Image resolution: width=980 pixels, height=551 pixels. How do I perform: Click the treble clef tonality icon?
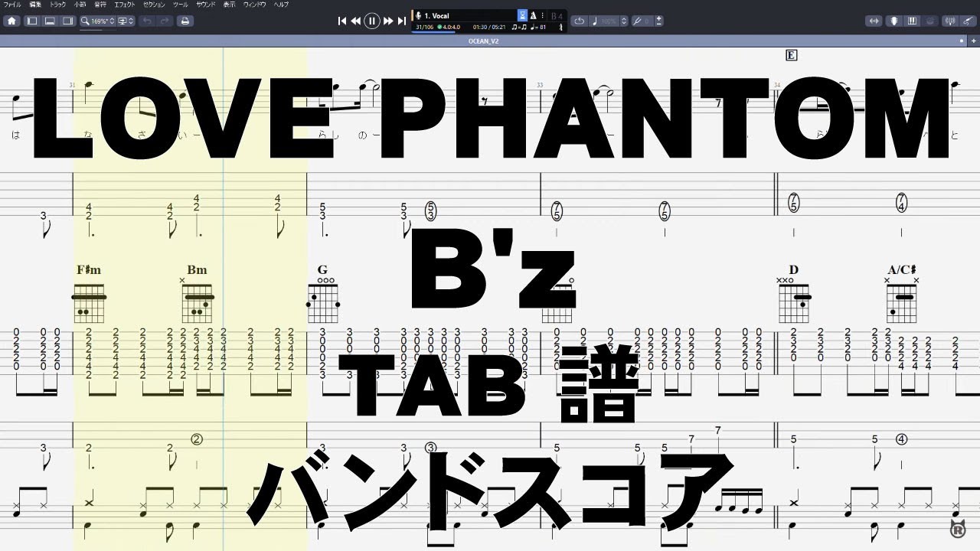[x=561, y=28]
